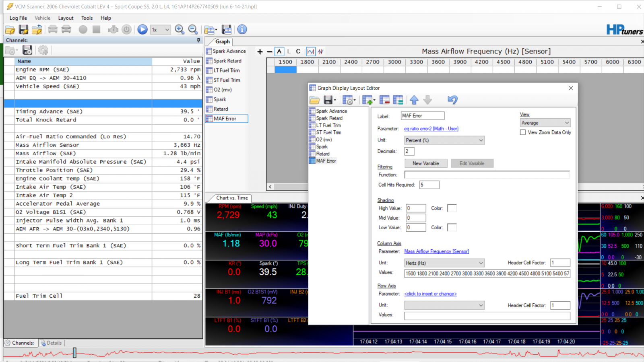644x362 pixels.
Task: Open table settings gear icon in editor
Action: [x=348, y=100]
